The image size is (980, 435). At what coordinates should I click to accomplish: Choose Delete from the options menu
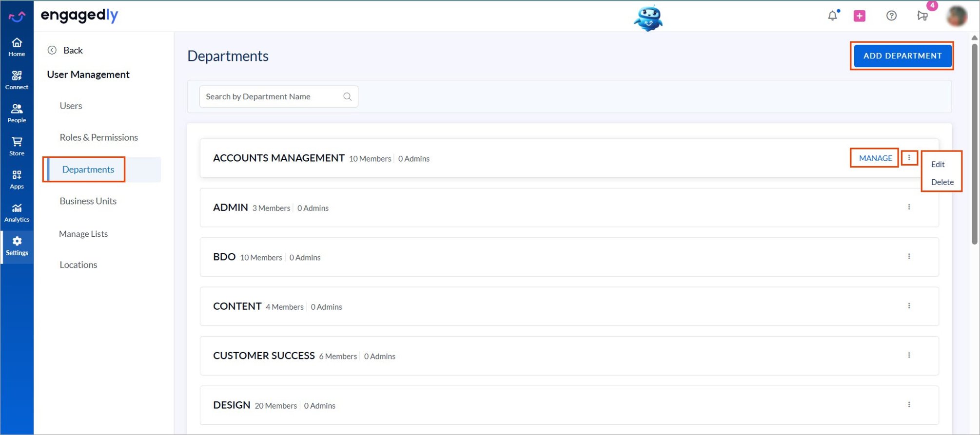click(x=942, y=182)
